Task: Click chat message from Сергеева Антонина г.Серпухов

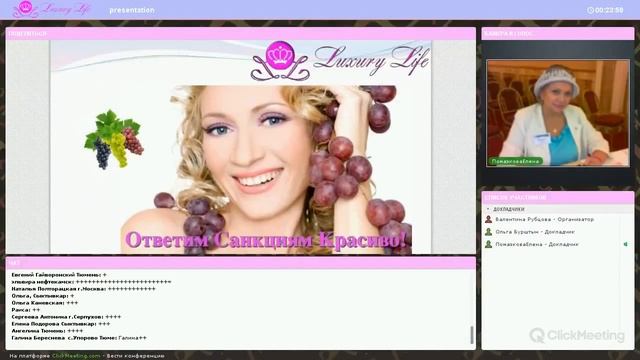Action: coord(66,317)
